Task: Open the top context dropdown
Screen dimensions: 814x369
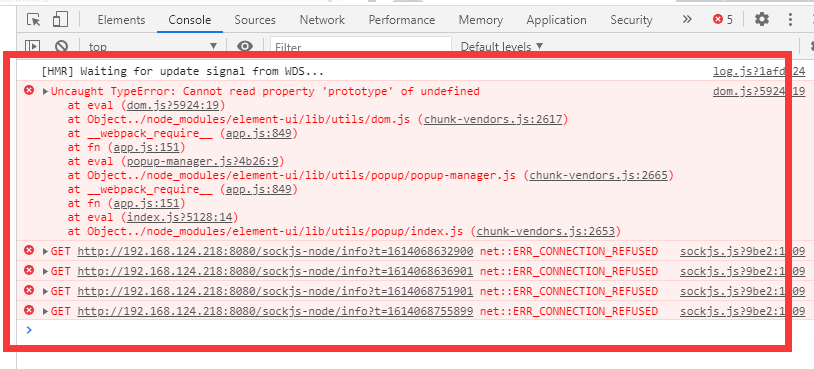Action: pyautogui.click(x=153, y=46)
